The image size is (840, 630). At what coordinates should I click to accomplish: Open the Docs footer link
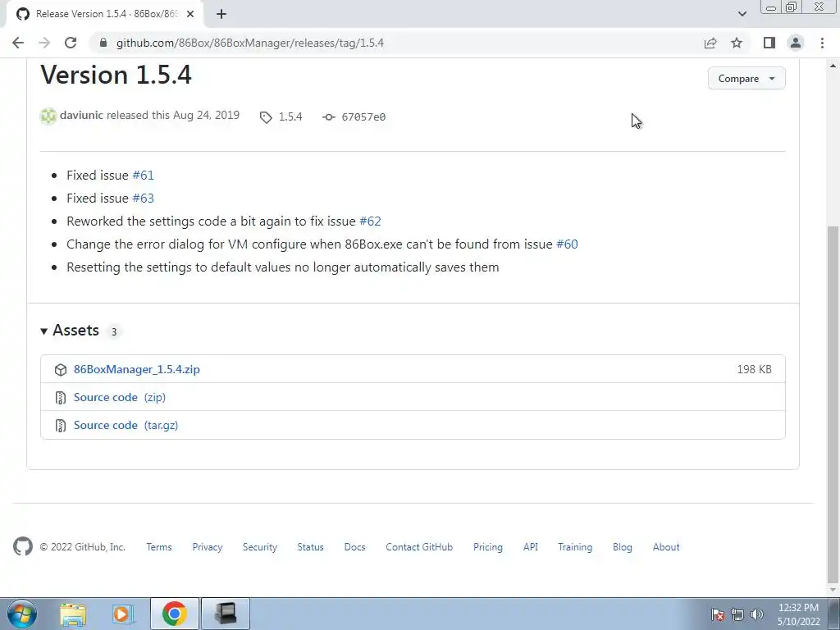click(354, 547)
